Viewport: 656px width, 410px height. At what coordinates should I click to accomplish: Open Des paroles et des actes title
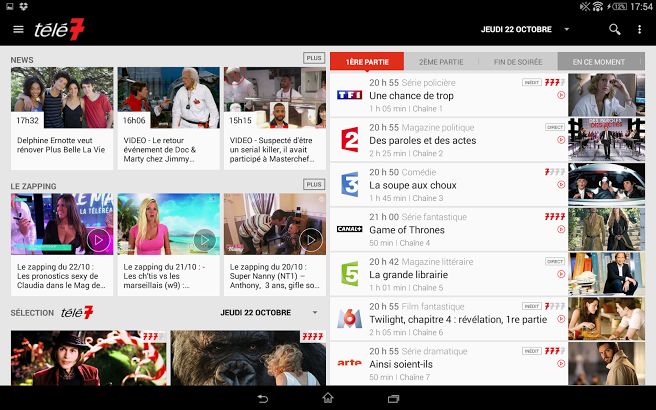(x=423, y=141)
